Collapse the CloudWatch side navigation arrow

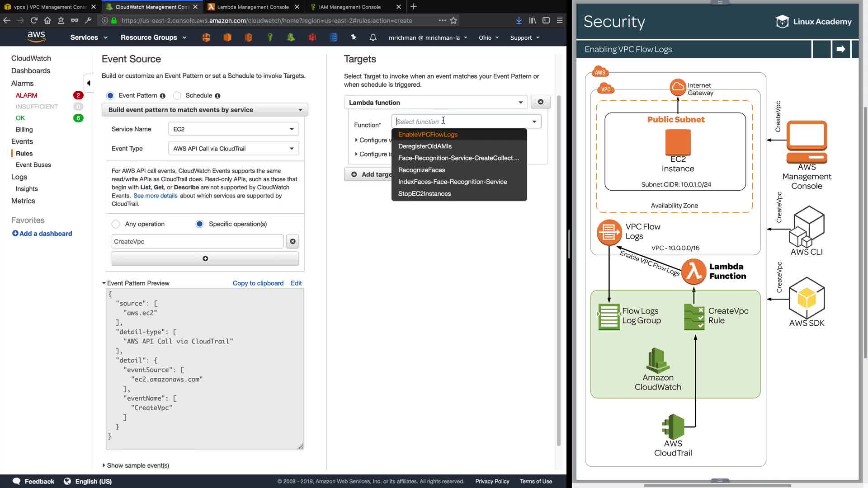pos(89,83)
